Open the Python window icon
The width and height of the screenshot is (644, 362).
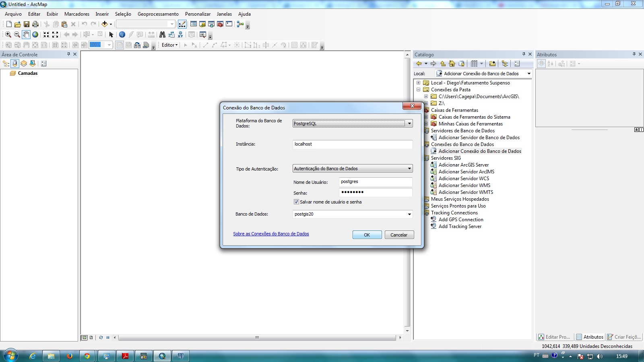229,24
